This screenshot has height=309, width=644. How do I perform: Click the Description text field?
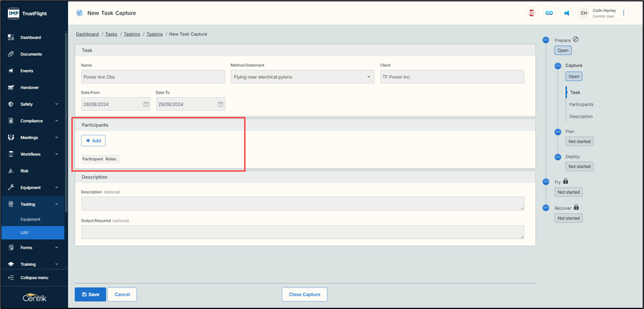302,204
